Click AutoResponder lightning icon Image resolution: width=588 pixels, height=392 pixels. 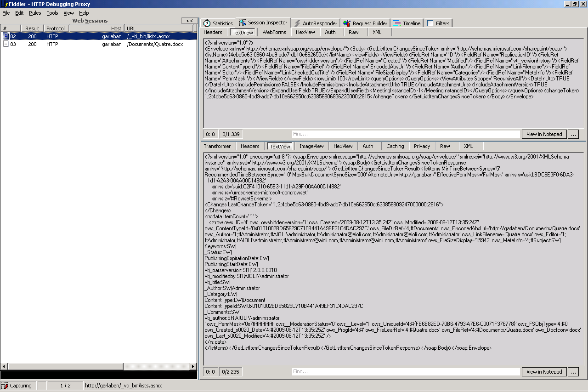click(x=298, y=23)
